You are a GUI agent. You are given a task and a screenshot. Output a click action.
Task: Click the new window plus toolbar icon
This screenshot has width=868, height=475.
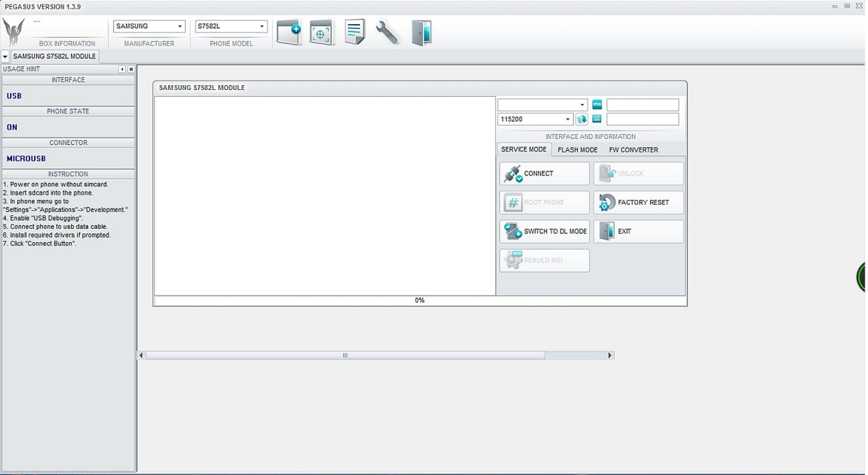(x=289, y=32)
